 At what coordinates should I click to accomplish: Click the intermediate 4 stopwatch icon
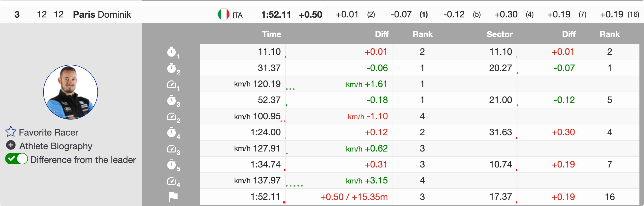tap(172, 133)
